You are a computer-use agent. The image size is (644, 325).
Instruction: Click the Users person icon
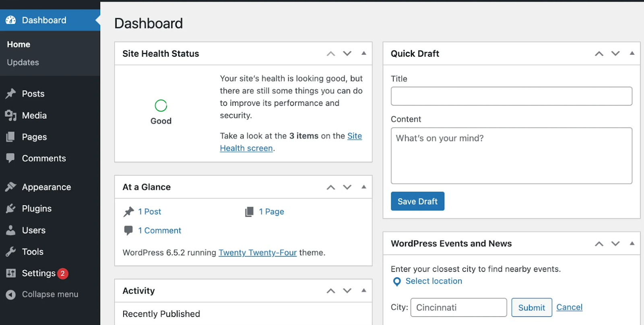point(11,230)
